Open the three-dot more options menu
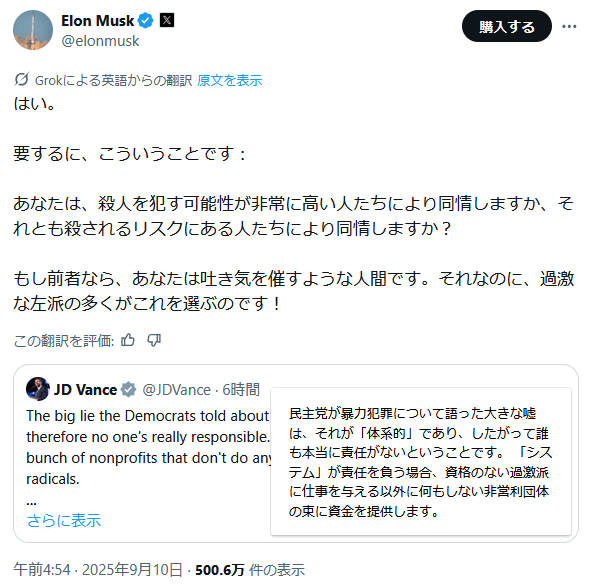Viewport: 590px width, 588px height. pos(569,26)
